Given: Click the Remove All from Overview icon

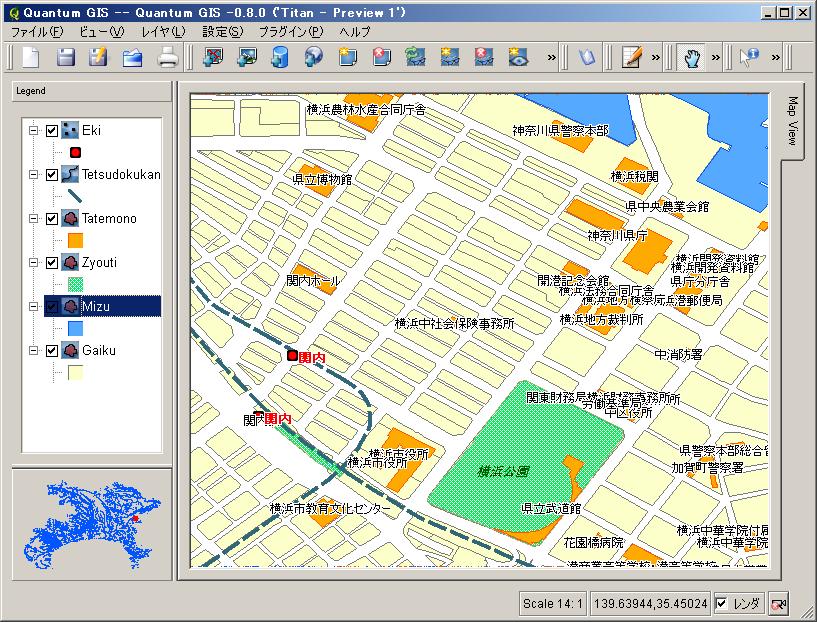Looking at the screenshot, I should (x=484, y=57).
